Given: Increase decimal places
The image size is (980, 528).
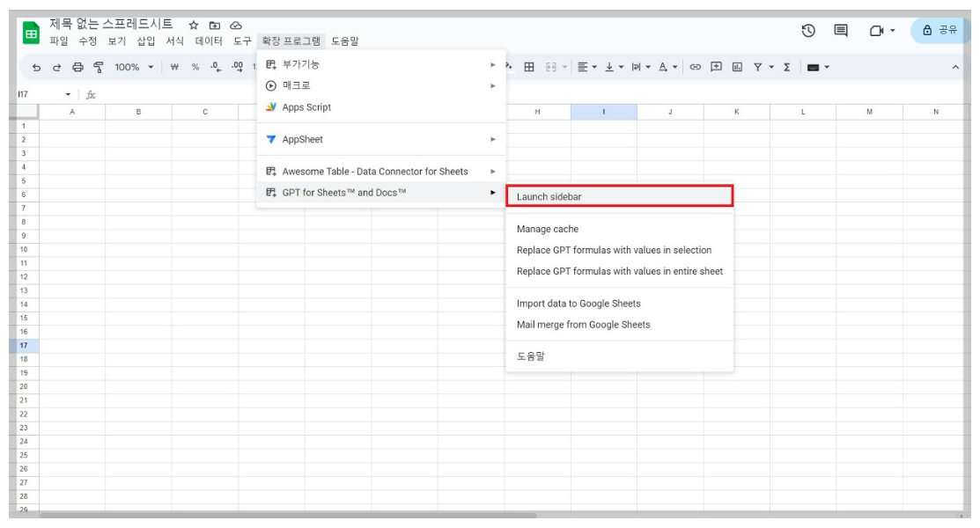Looking at the screenshot, I should pyautogui.click(x=238, y=67).
